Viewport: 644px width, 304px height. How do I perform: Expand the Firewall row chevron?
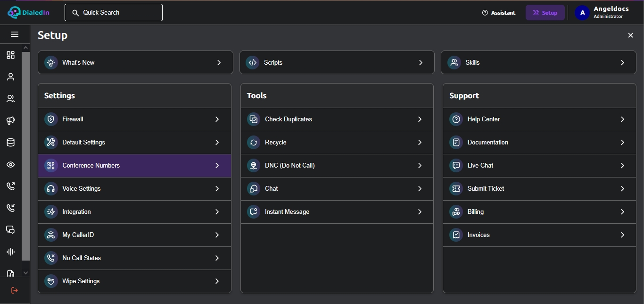[217, 119]
